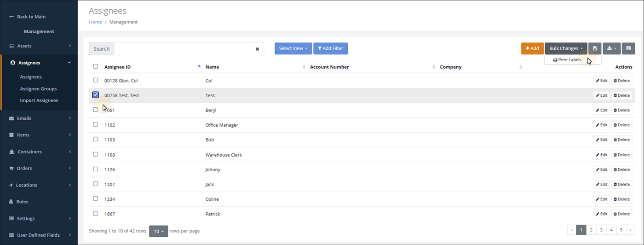Go to page 3
The width and height of the screenshot is (644, 245).
(x=601, y=229)
